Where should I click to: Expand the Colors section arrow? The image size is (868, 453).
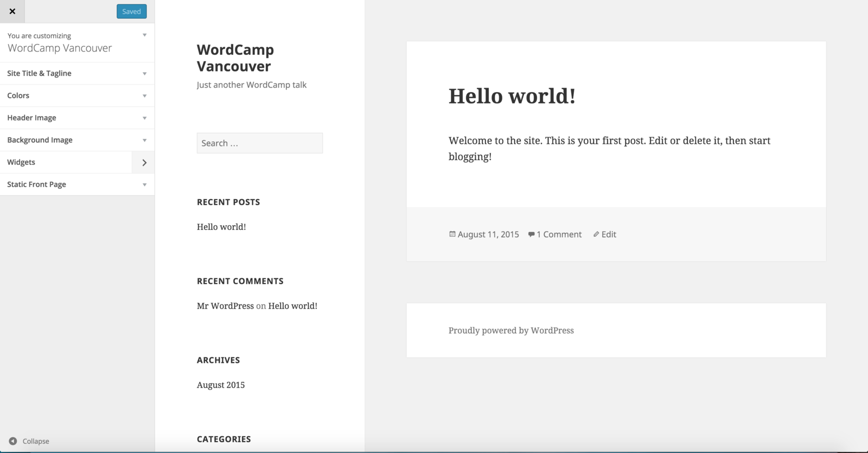[144, 96]
